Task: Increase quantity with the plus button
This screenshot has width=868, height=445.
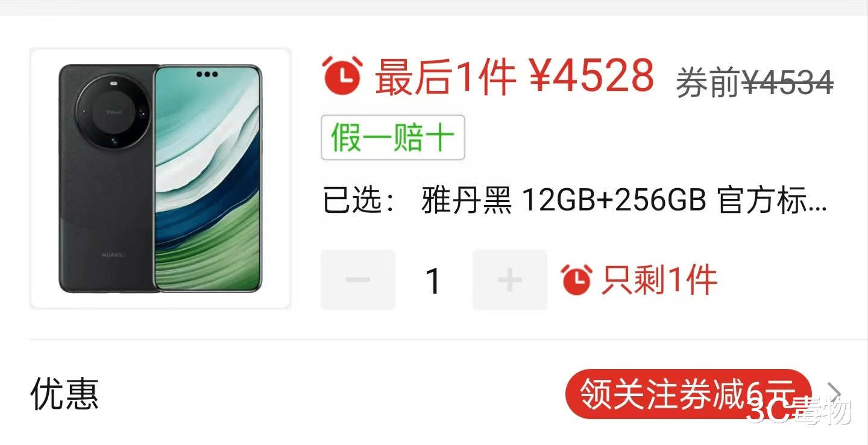Action: click(510, 280)
